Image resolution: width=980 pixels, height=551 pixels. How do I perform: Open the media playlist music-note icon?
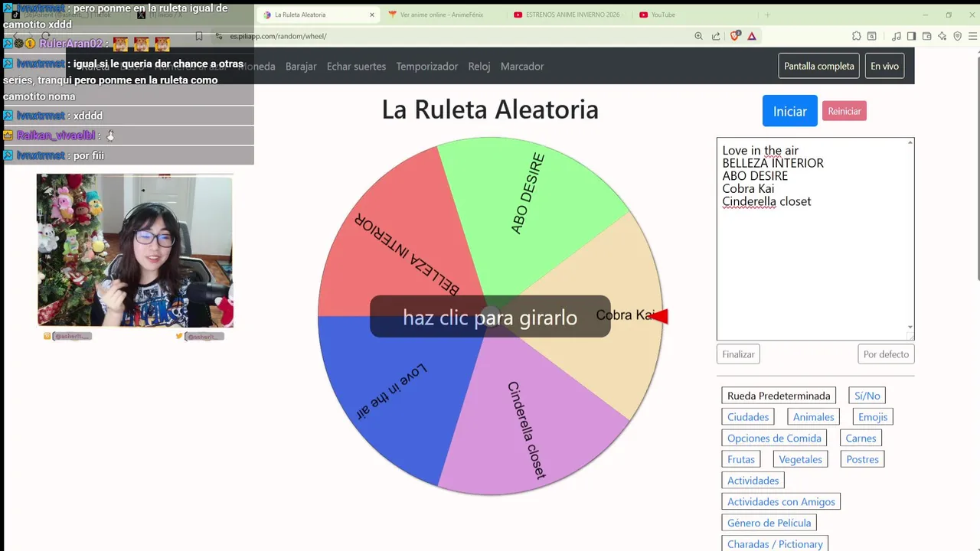897,36
